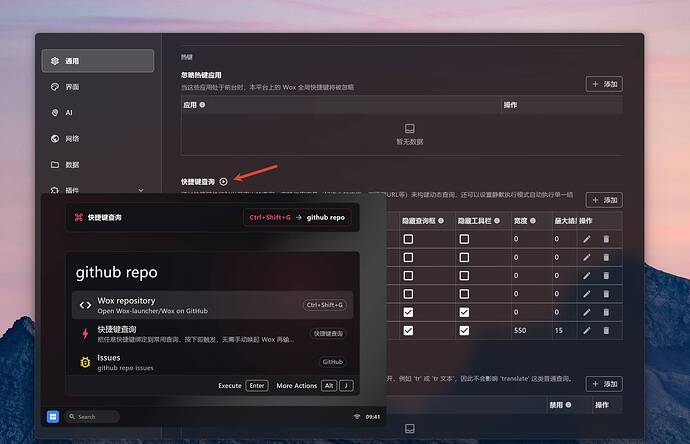Screen dimensions: 690x444
Task: Add an ignored hotkey app with 添加
Action: tap(604, 84)
